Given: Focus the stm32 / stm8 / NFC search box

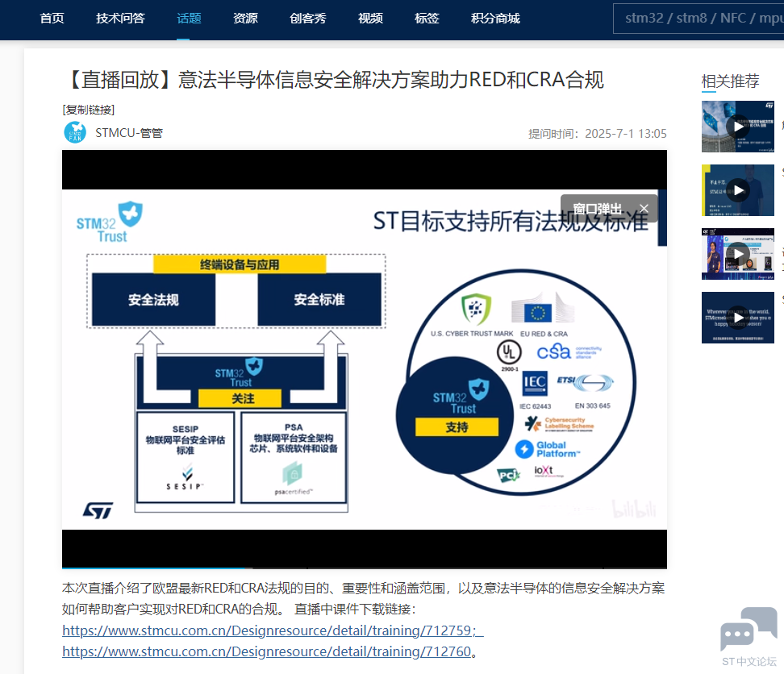Looking at the screenshot, I should 699,19.
